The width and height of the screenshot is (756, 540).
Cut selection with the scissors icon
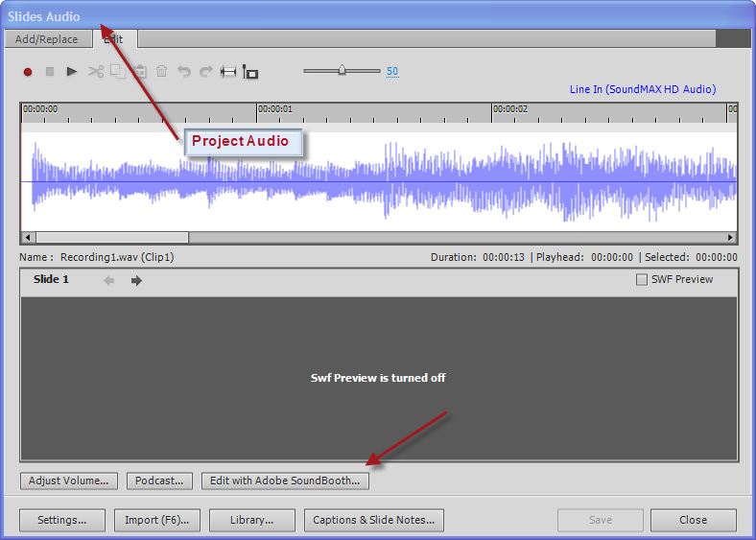coord(95,72)
